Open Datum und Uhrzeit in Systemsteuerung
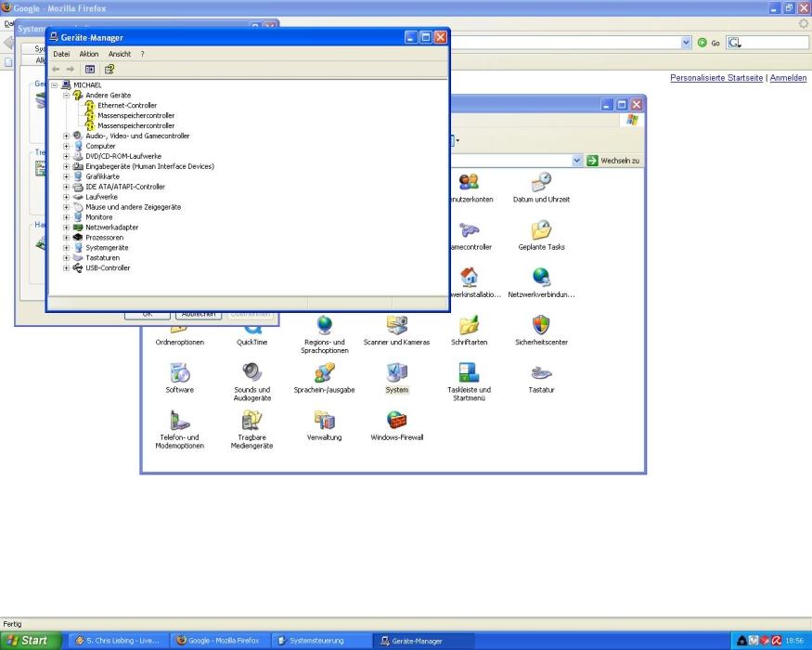This screenshot has height=650, width=812. coord(541,188)
